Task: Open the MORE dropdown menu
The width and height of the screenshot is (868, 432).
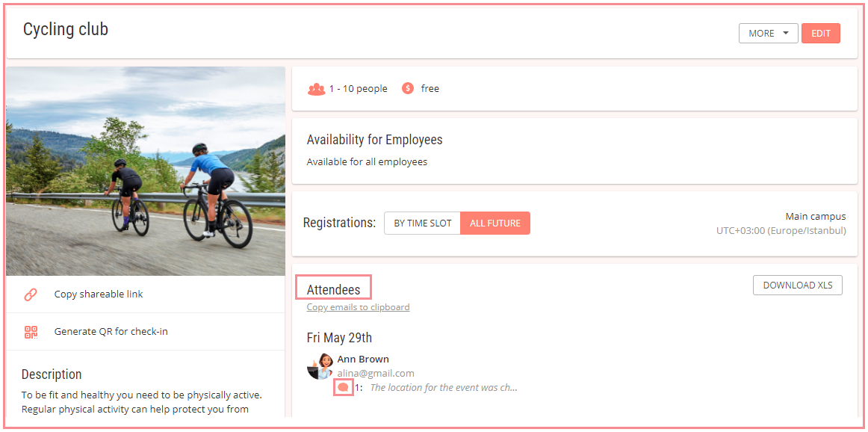Action: click(x=769, y=33)
